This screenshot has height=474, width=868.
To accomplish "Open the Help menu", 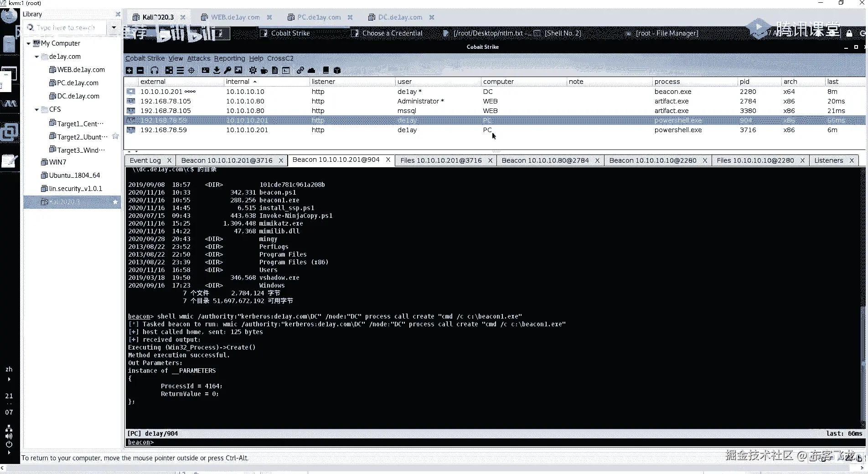I will click(256, 58).
